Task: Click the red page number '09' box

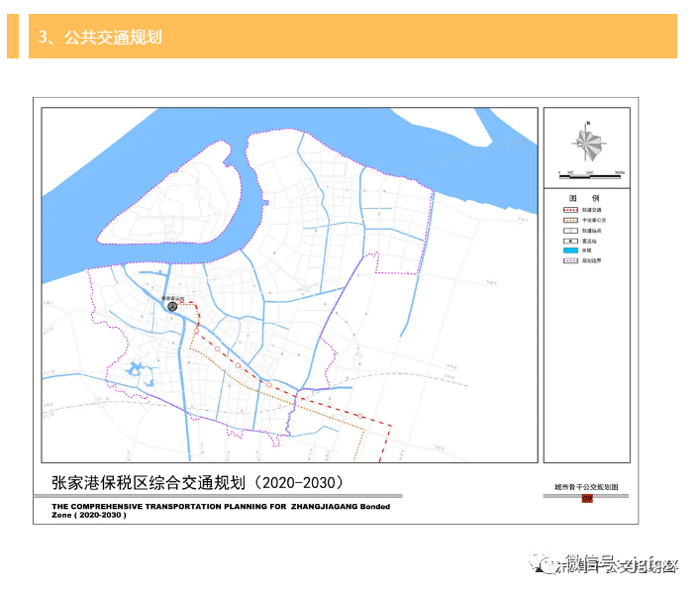Action: click(587, 499)
